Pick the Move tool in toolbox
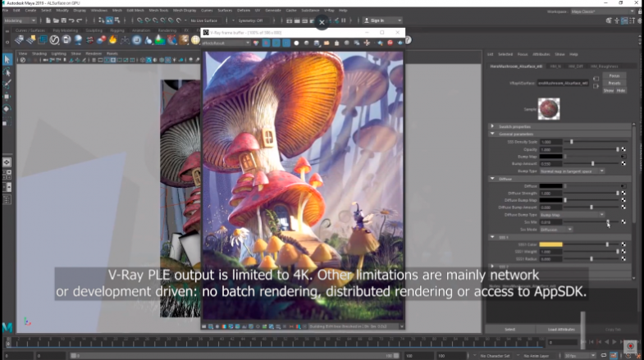The image size is (644, 360). pyautogui.click(x=7, y=97)
